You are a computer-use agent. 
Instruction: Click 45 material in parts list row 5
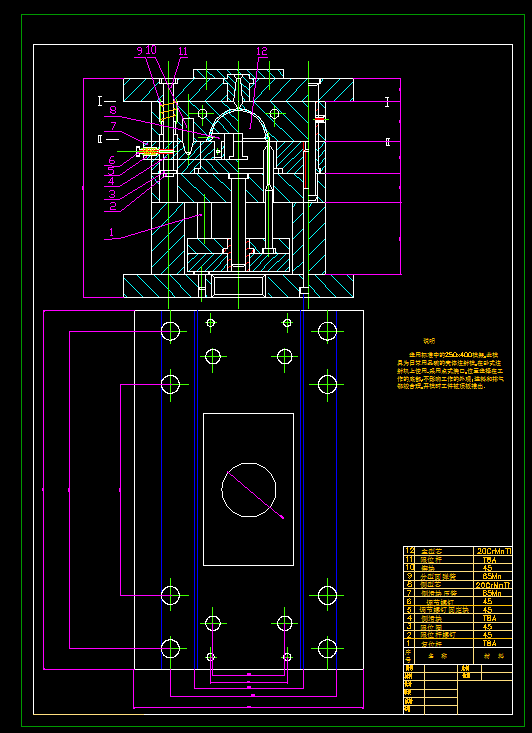tap(488, 610)
